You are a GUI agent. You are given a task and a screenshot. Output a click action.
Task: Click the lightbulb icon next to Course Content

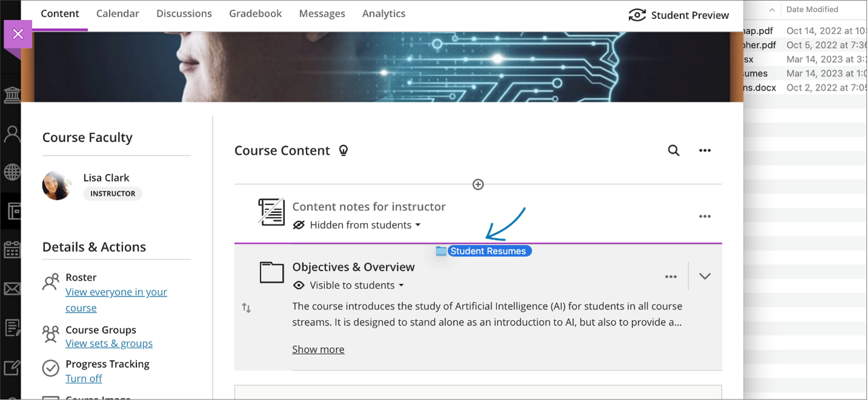coord(344,150)
